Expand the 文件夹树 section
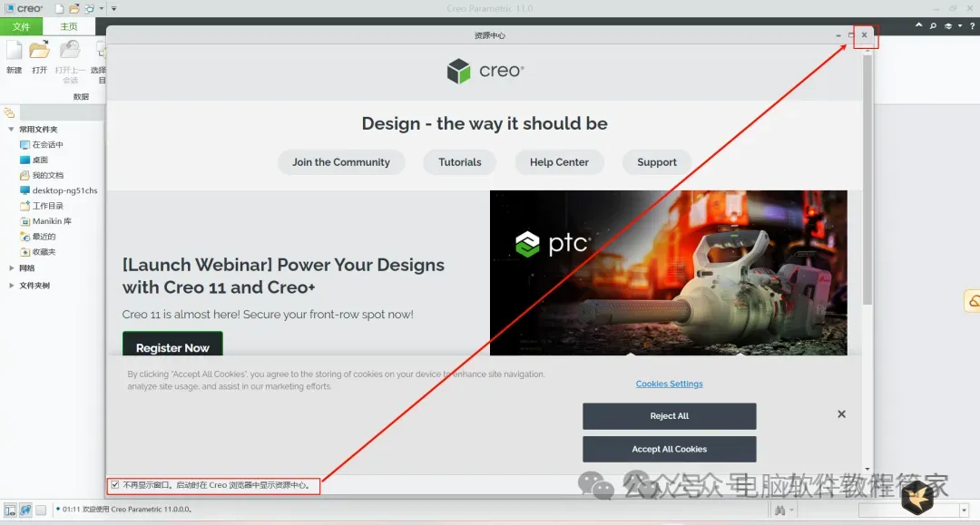The image size is (980, 525). pos(11,286)
